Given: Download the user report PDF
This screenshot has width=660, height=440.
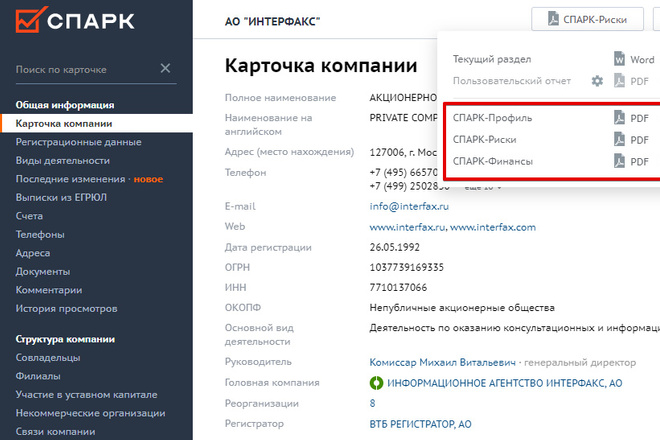Looking at the screenshot, I should [631, 81].
